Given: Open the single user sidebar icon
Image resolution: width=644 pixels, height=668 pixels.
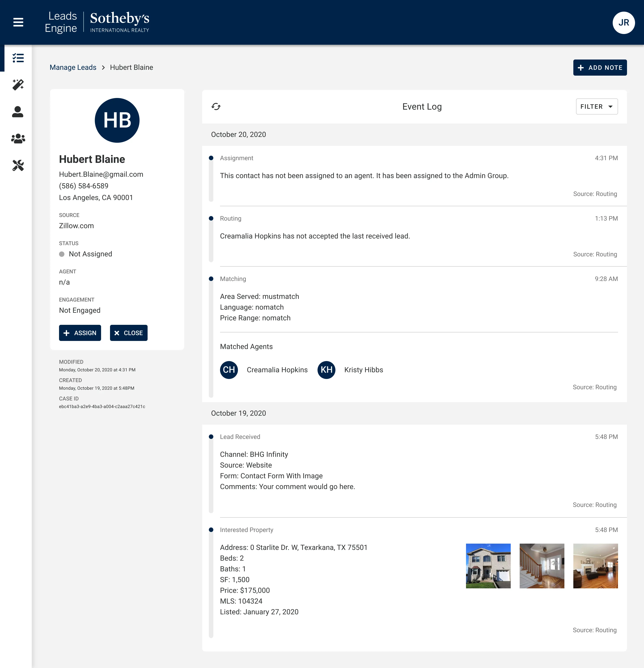Looking at the screenshot, I should (x=18, y=112).
